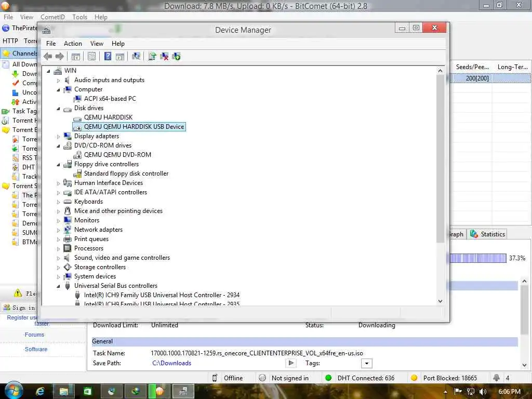Collapse the DVD/CD-ROM drives node

coord(58,146)
